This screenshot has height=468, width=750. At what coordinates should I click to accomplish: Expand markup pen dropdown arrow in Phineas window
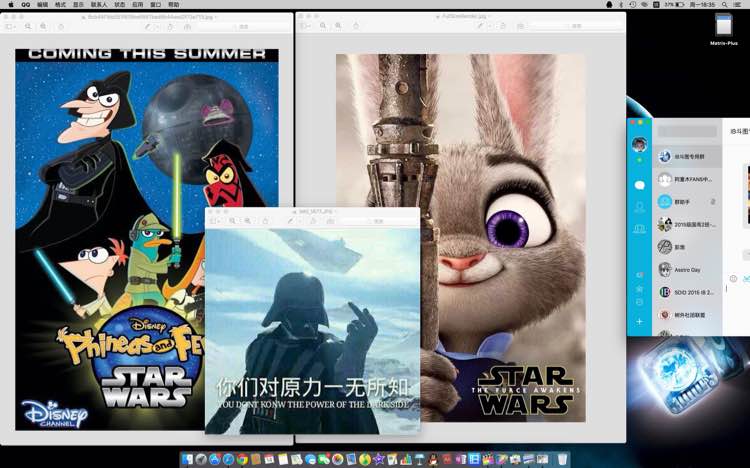[156, 27]
